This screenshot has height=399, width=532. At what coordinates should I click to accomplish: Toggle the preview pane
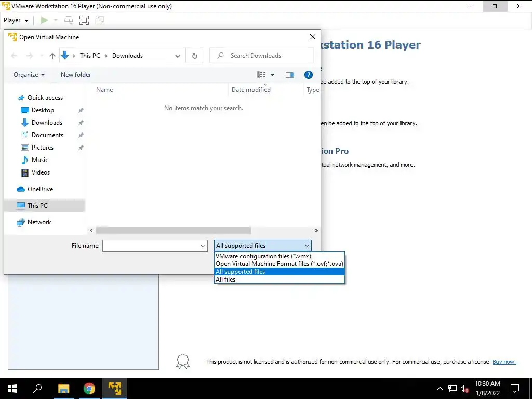pos(290,75)
